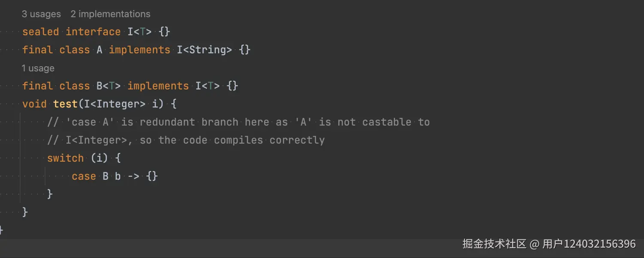Click the comment line starting "'case A' is redundant"
This screenshot has height=258, width=644.
238,122
